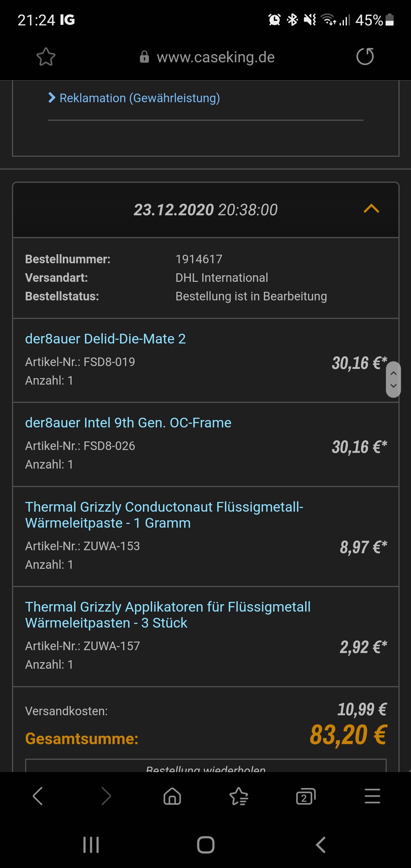Open the bookmarks list star icon
This screenshot has height=868, width=411.
[x=239, y=796]
